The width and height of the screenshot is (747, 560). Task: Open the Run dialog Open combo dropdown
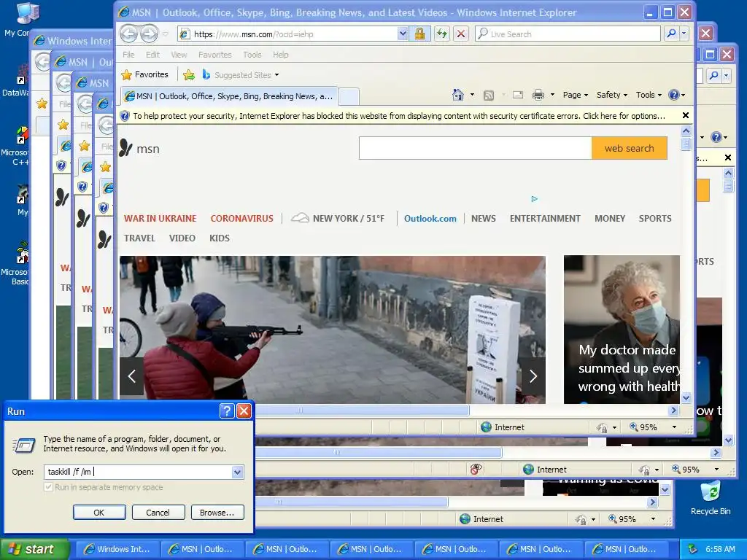237,472
